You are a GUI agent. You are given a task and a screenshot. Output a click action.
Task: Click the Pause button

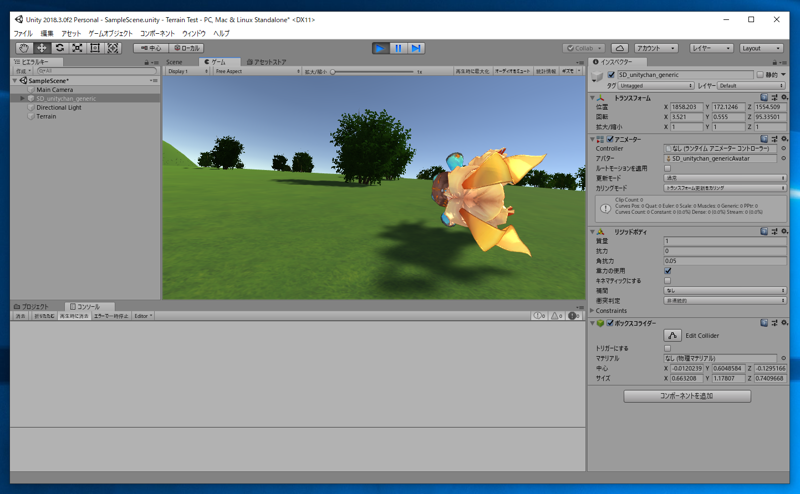pos(398,48)
